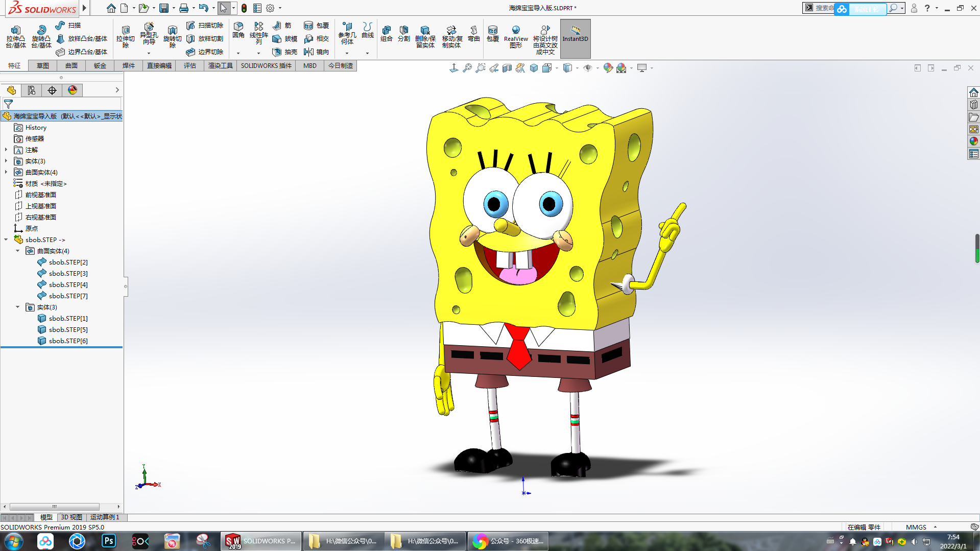Click the Rib tool (筋)
This screenshot has width=980, height=551.
click(282, 25)
